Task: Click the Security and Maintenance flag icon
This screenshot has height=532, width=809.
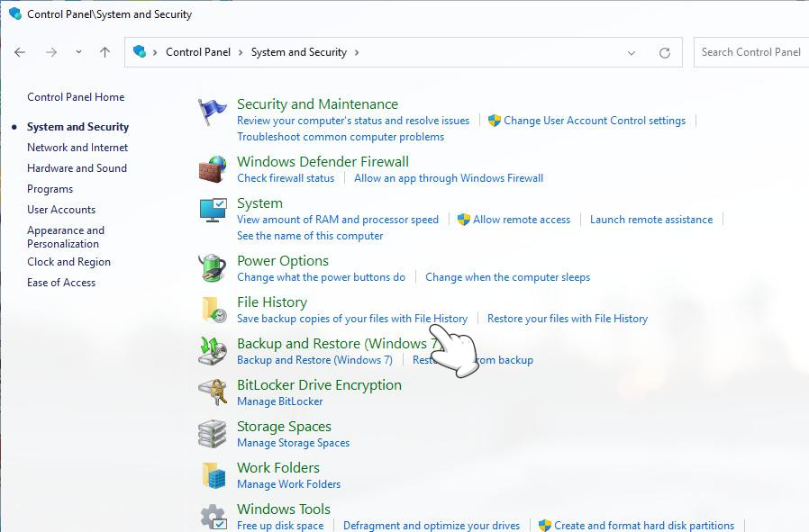Action: pyautogui.click(x=213, y=113)
